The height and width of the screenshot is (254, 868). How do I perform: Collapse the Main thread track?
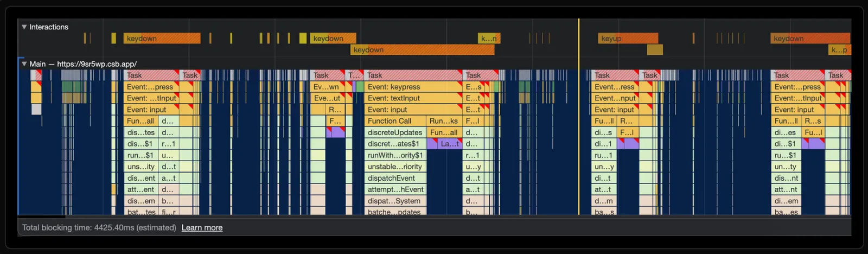coord(24,63)
